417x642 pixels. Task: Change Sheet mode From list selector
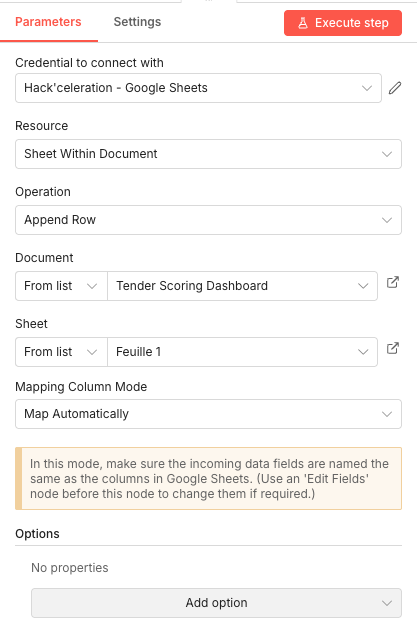pyautogui.click(x=61, y=352)
